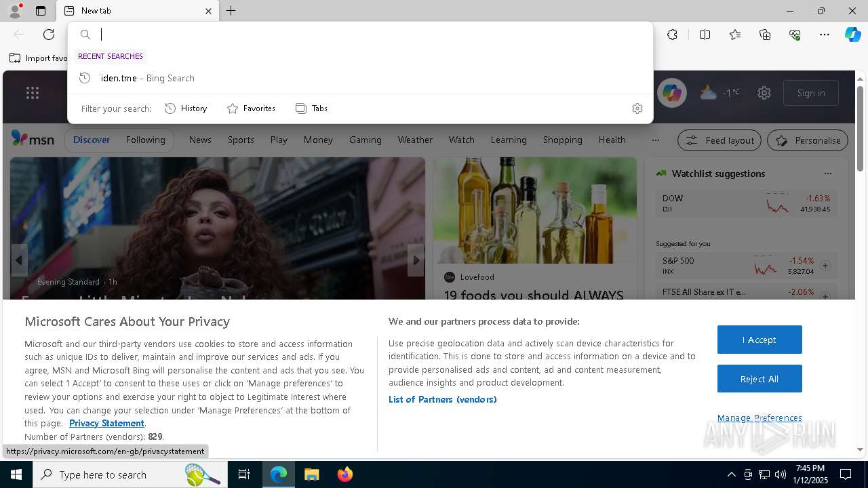Open Windows Start menu

click(16, 474)
